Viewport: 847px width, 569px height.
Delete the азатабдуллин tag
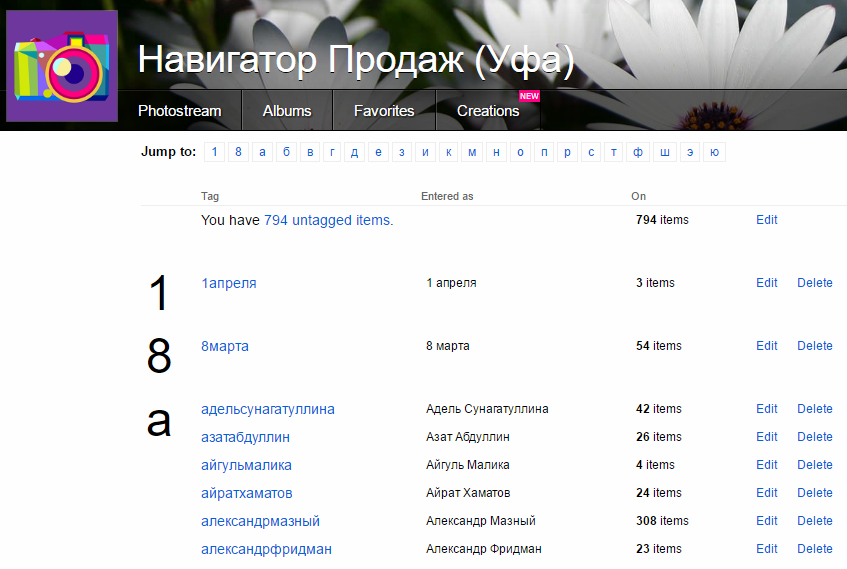[x=814, y=437]
